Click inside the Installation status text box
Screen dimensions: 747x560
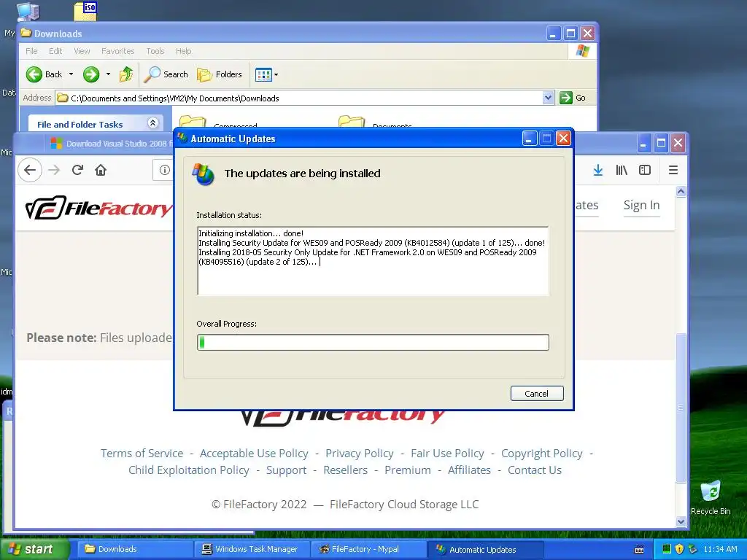click(x=373, y=261)
